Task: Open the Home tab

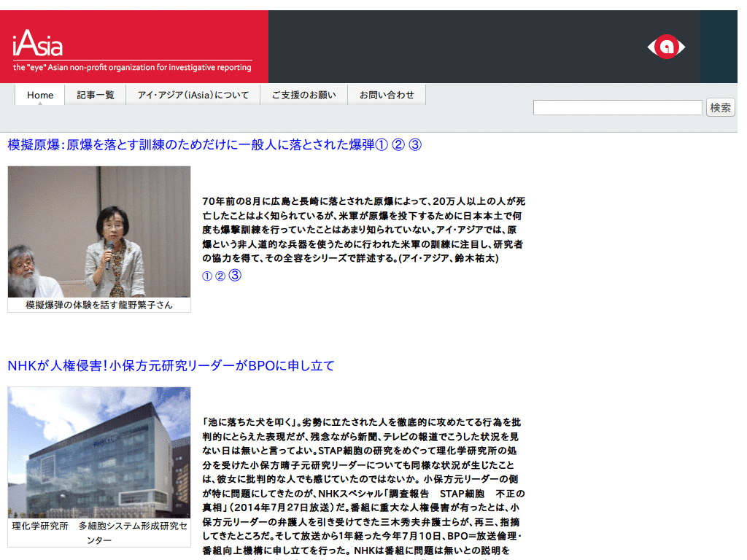Action: pos(40,95)
